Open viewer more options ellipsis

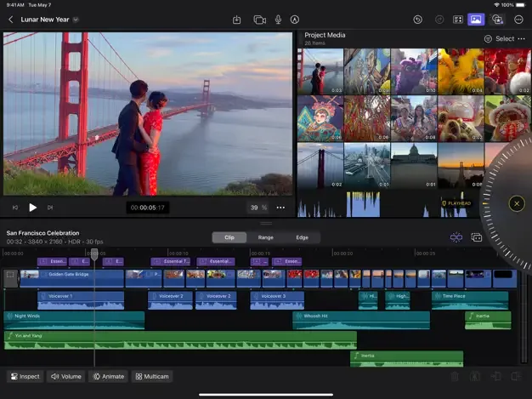coord(280,208)
